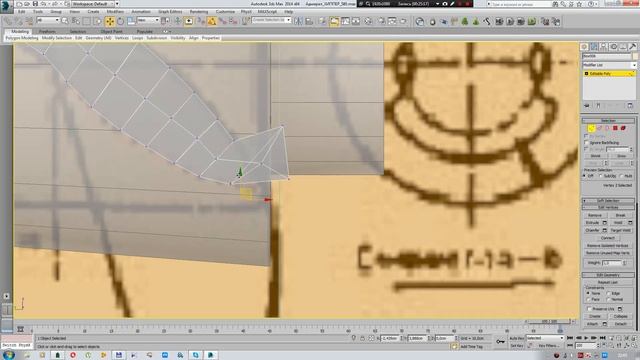Switch to the Object Paint ribbon tab
640x360 pixels.
[111, 31]
